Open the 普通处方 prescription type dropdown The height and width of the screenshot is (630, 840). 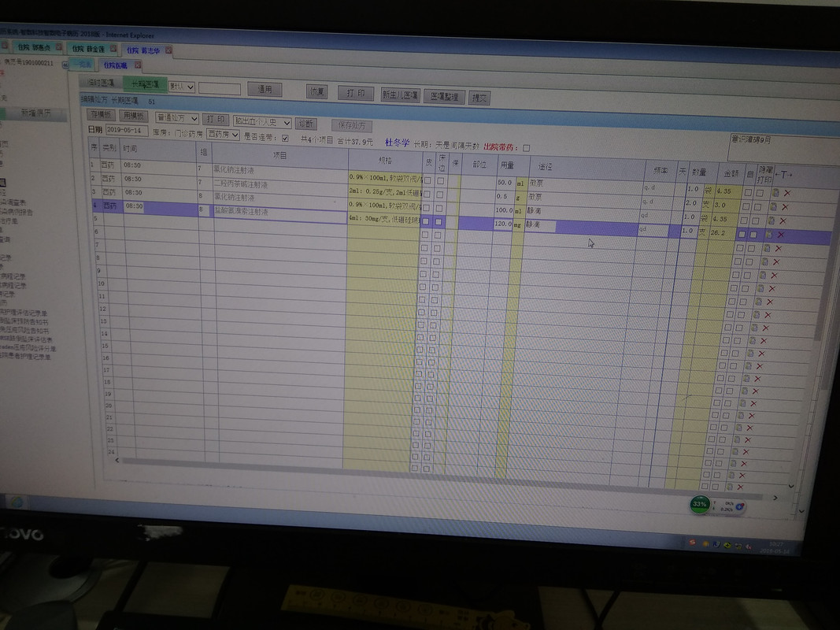[x=177, y=118]
